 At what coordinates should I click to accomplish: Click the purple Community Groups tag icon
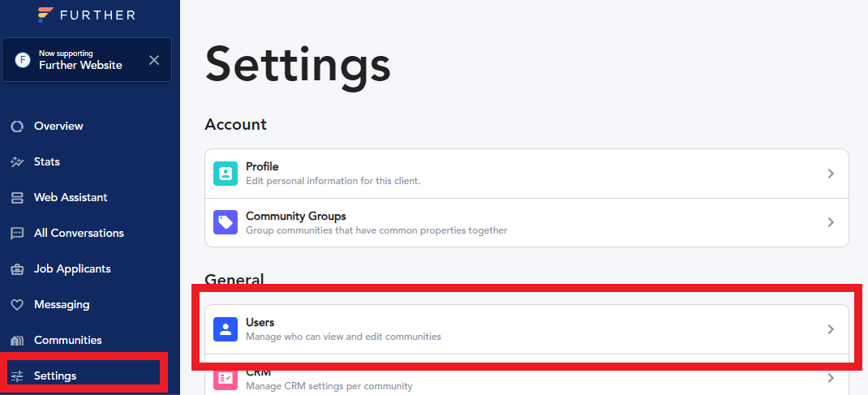point(226,222)
